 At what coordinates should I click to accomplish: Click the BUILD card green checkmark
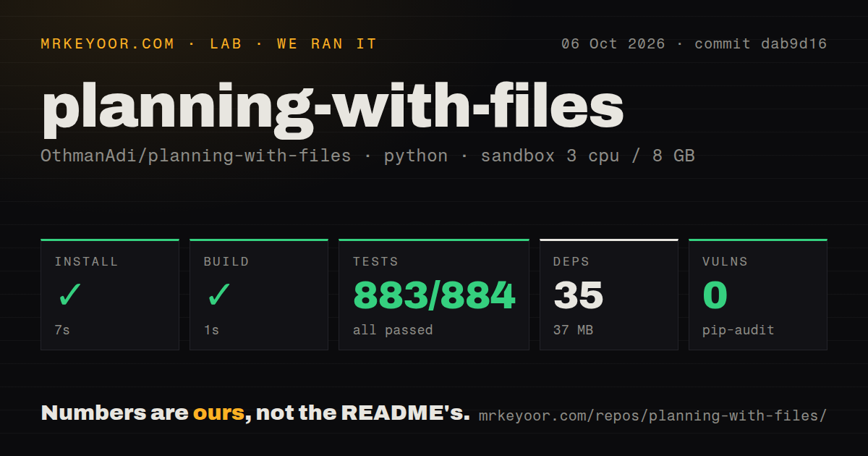coord(219,295)
